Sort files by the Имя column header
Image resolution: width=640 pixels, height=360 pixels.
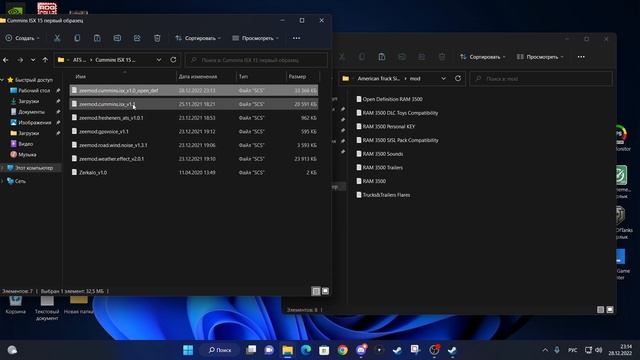80,77
